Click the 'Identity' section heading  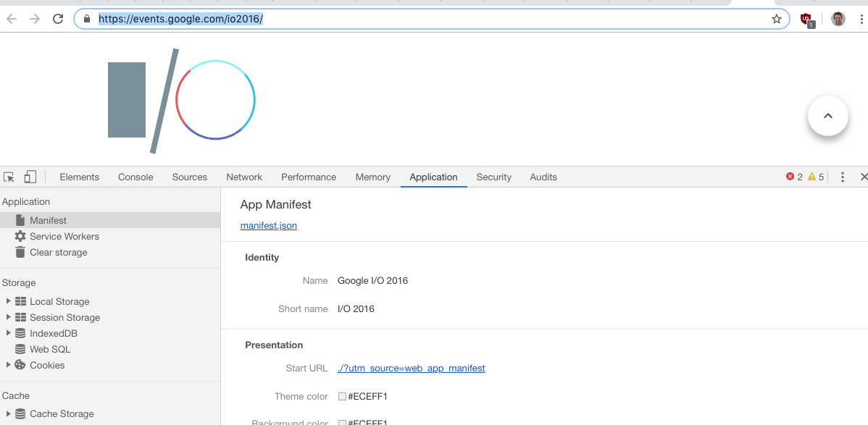(x=262, y=257)
